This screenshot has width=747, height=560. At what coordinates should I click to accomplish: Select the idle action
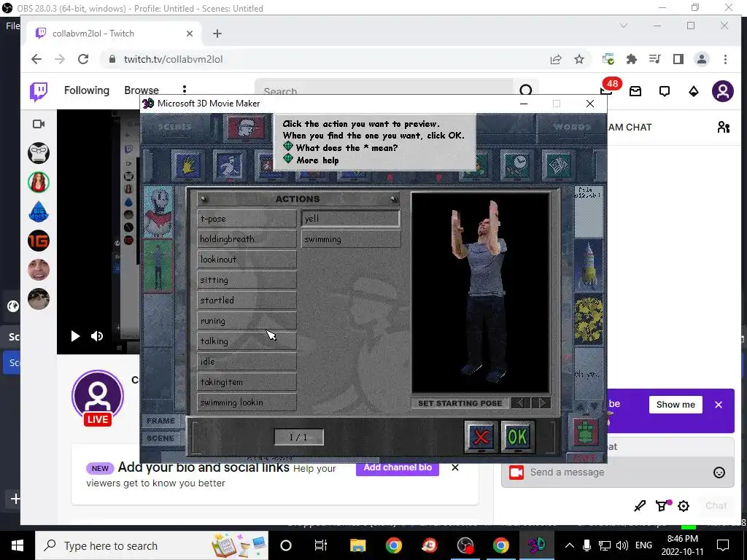coord(247,362)
